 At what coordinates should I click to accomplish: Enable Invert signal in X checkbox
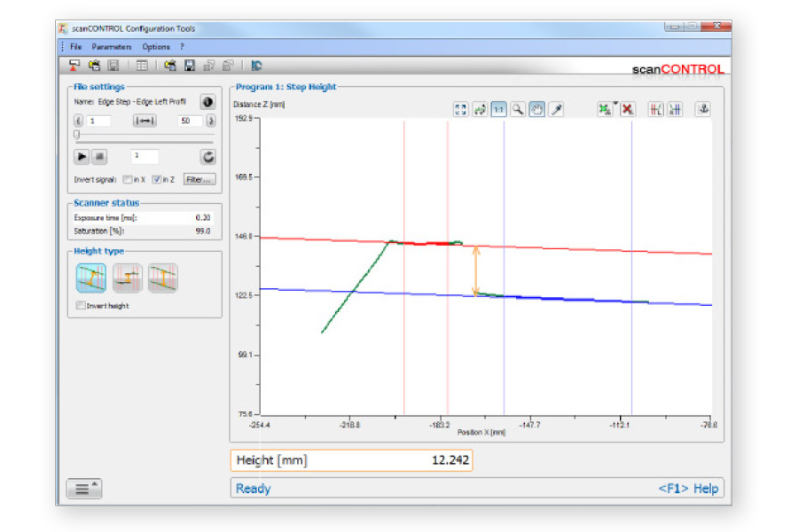[128, 180]
